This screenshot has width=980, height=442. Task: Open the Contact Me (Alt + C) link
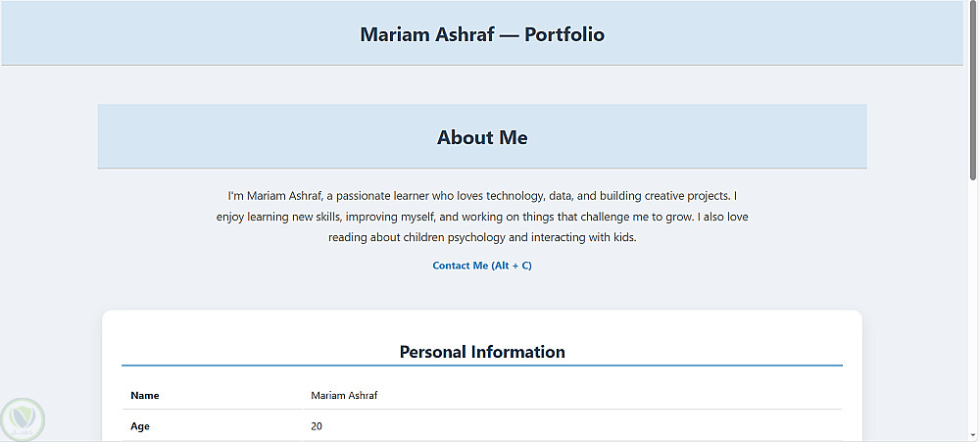[x=482, y=266]
